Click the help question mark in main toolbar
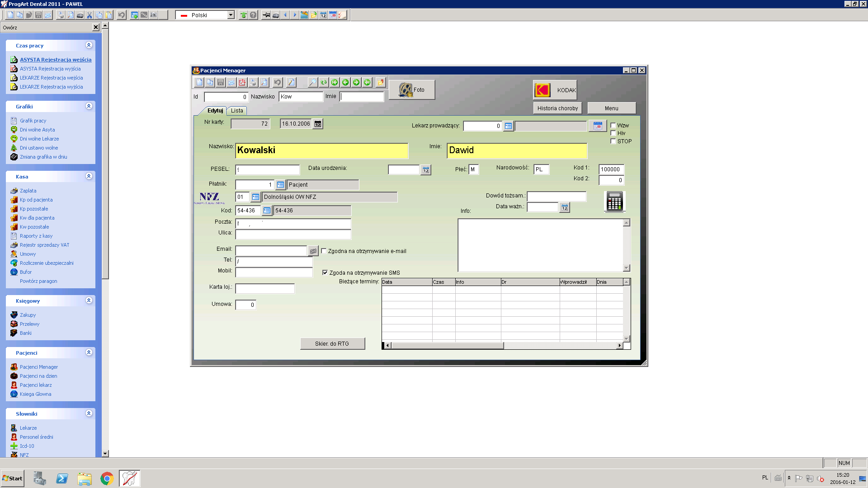This screenshot has width=868, height=488. click(x=253, y=15)
